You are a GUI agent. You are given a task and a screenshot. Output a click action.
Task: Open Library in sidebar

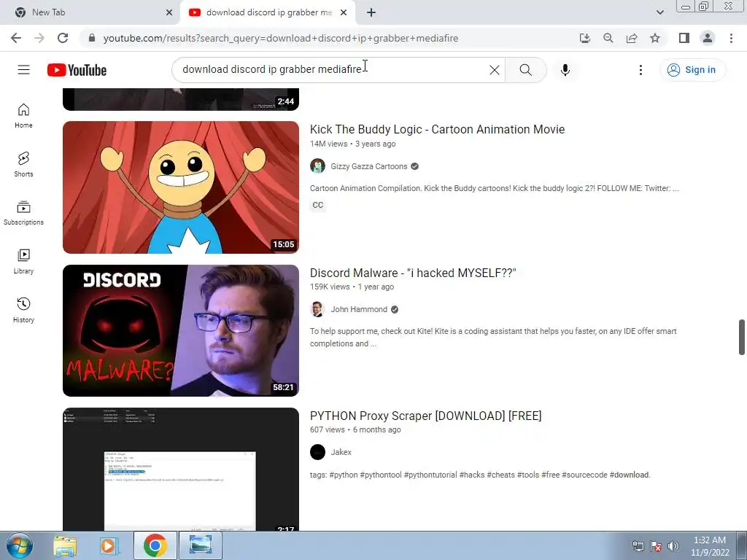(x=23, y=262)
